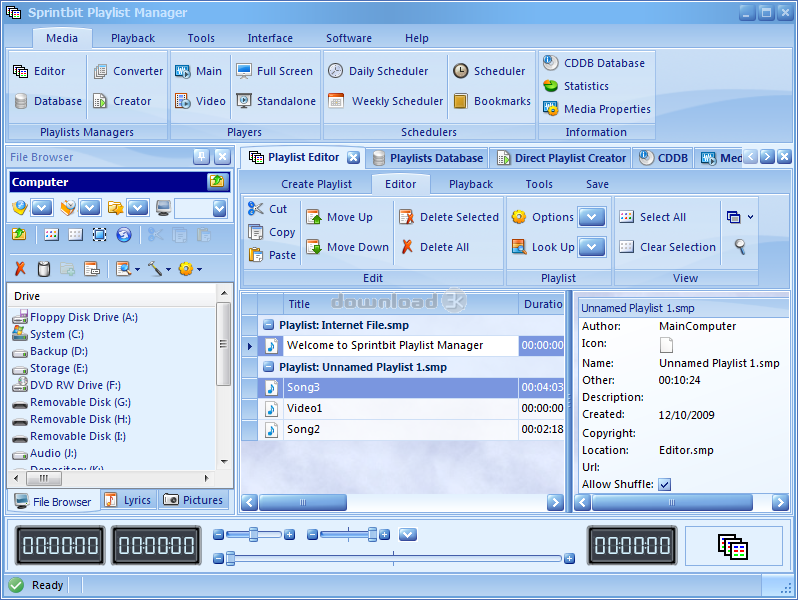Open the Editor playlist manager

(40, 71)
